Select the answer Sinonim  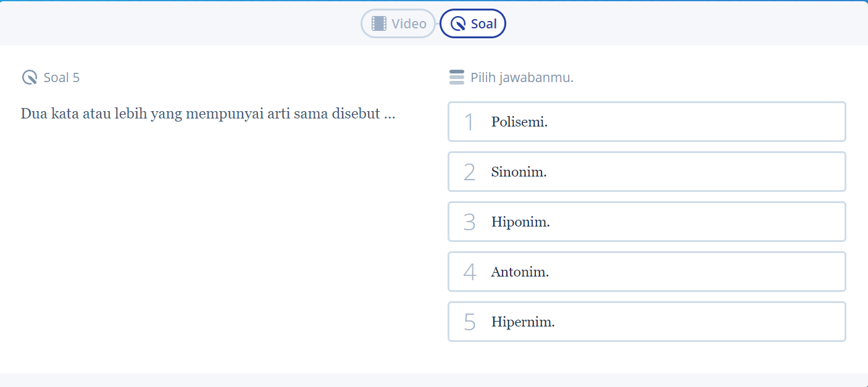[x=646, y=172]
